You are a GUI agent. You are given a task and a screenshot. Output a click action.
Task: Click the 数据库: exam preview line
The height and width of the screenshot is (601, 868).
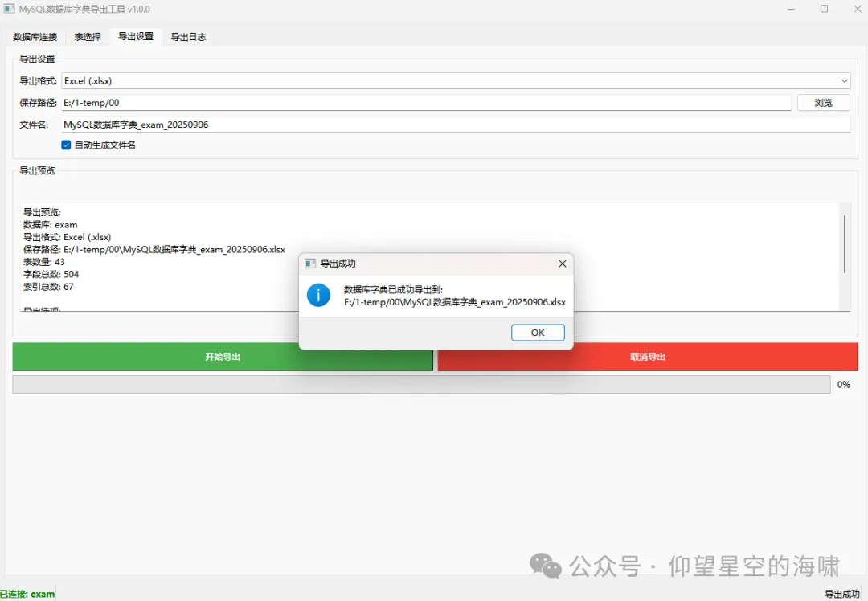(x=51, y=225)
